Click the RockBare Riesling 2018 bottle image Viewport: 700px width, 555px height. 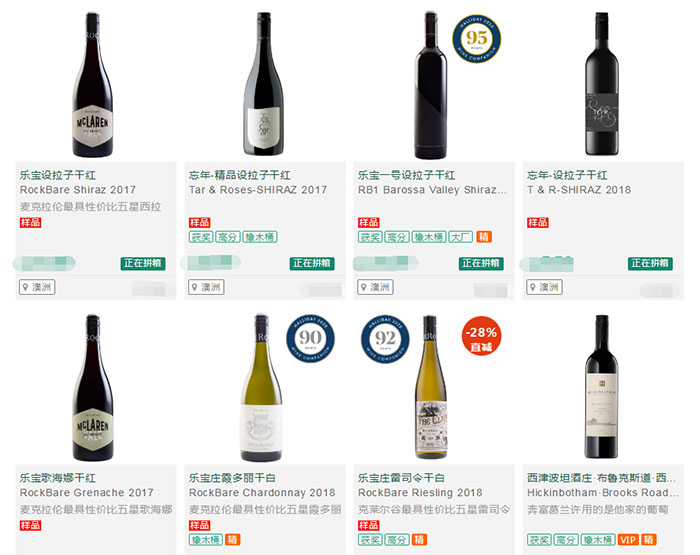click(430, 387)
